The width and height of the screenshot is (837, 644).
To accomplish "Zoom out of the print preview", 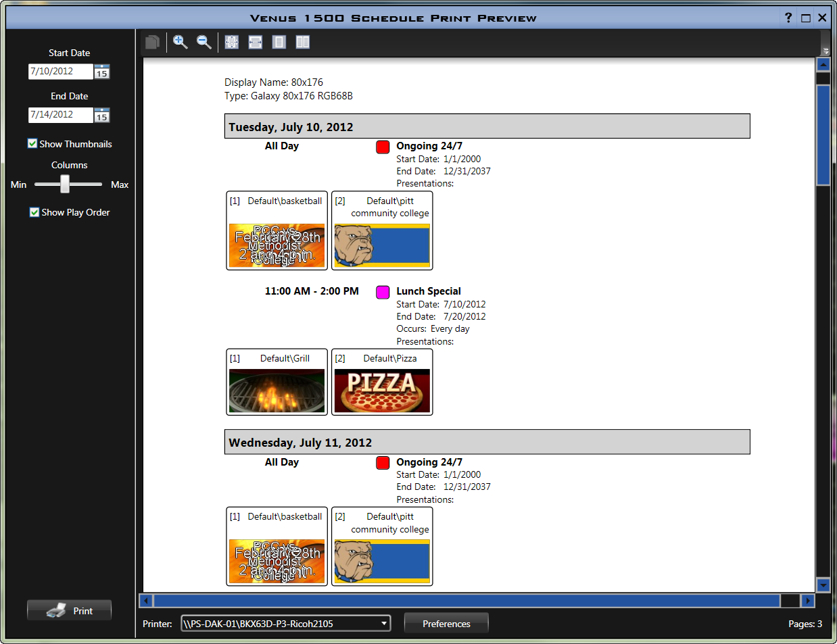I will click(204, 42).
